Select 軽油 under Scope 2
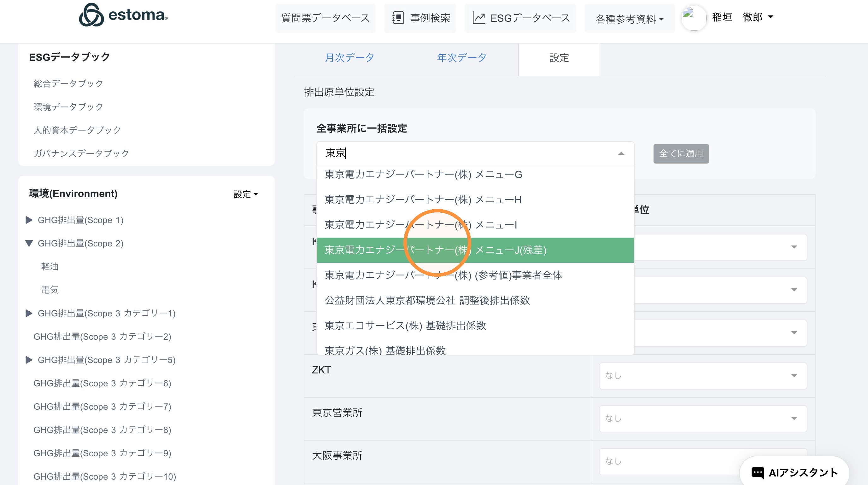The height and width of the screenshot is (485, 868). 50,267
